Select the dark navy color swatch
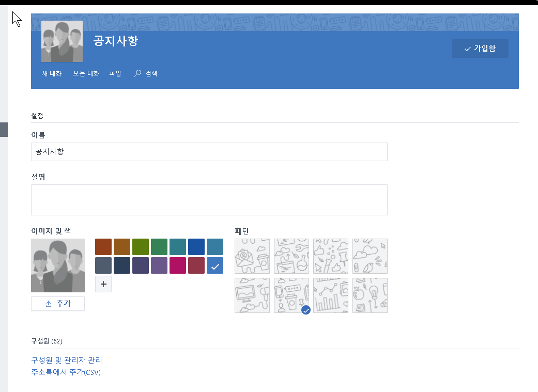Image resolution: width=538 pixels, height=392 pixels. (x=122, y=265)
